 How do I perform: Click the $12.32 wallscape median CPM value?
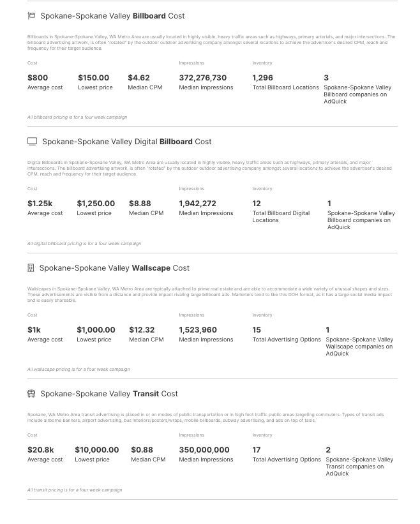[x=142, y=329]
